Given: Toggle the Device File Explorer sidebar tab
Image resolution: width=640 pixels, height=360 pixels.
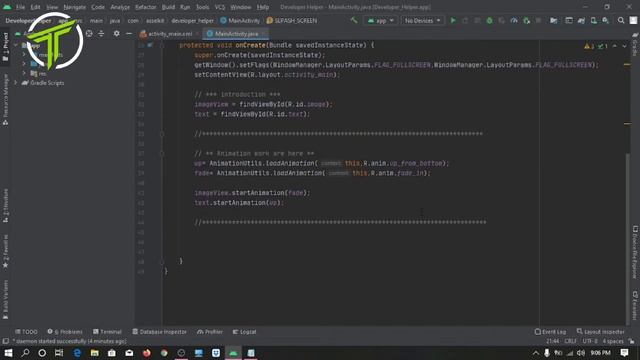Looking at the screenshot, I should [x=635, y=252].
